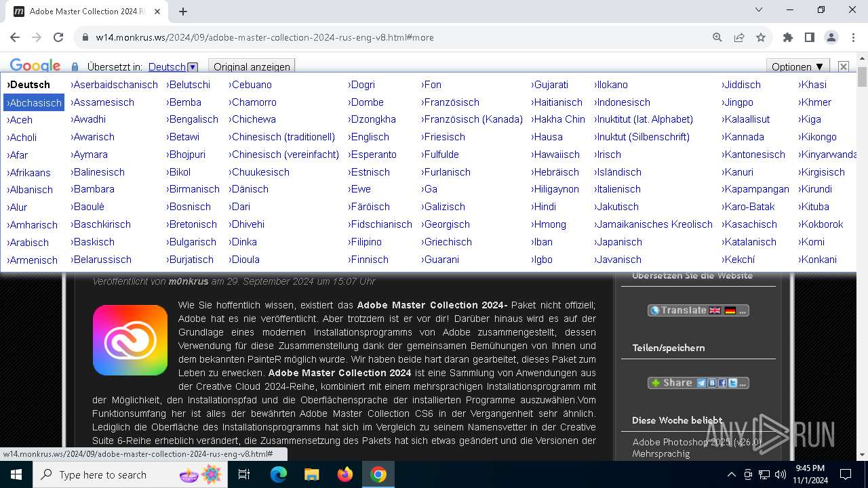Bookmark this tab with the star
Image resolution: width=868 pixels, height=488 pixels.
click(761, 37)
